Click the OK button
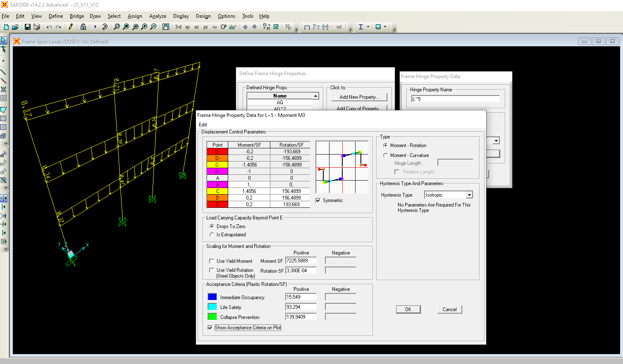This screenshot has width=623, height=364. (x=408, y=309)
